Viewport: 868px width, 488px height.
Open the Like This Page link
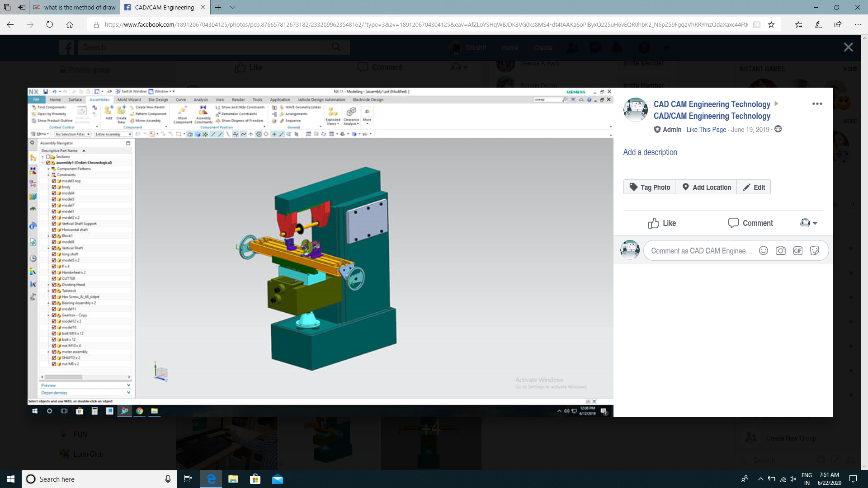click(x=706, y=130)
